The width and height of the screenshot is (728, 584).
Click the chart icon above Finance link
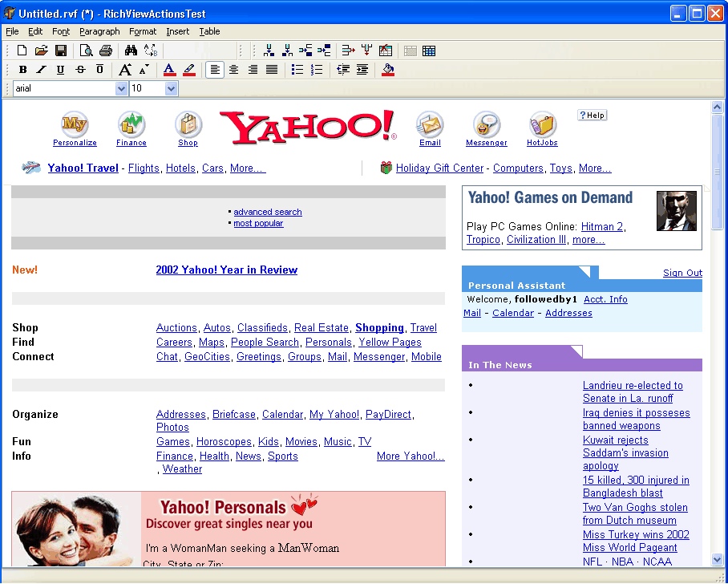131,124
